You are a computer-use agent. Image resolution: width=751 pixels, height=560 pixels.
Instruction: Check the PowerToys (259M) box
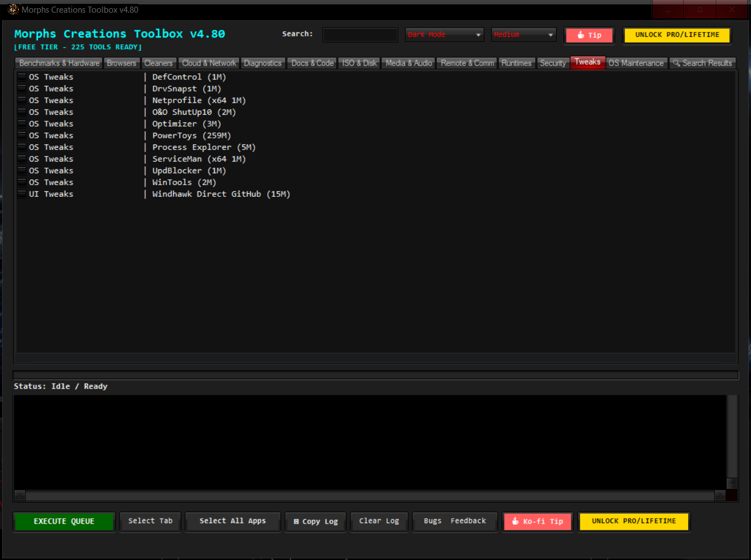point(22,136)
